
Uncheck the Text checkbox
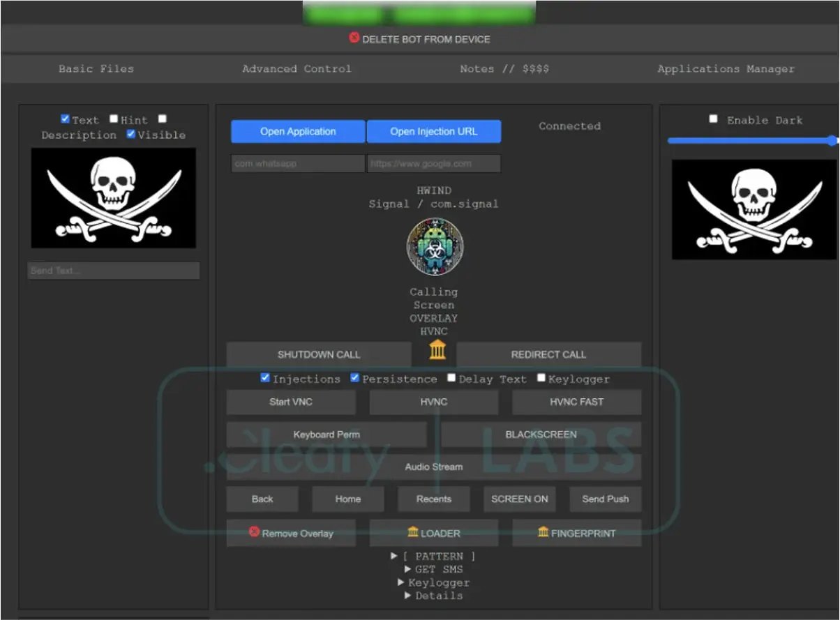coord(65,119)
